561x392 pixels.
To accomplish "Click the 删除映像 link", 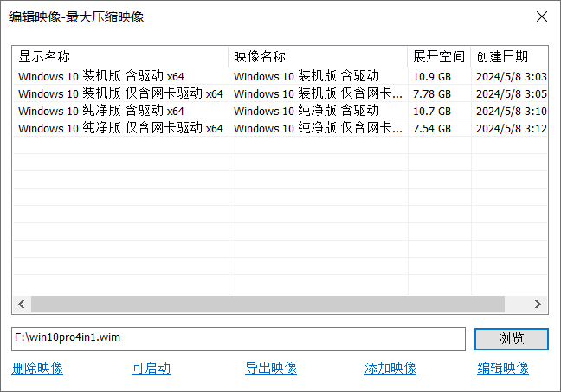I will tap(37, 369).
